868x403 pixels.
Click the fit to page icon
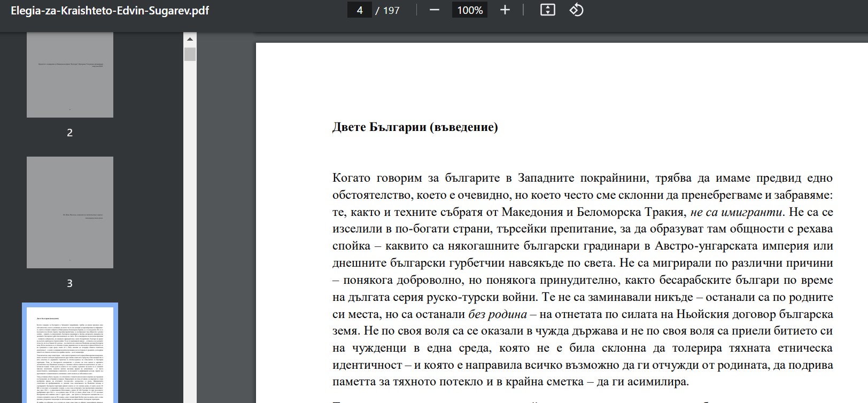(x=547, y=10)
